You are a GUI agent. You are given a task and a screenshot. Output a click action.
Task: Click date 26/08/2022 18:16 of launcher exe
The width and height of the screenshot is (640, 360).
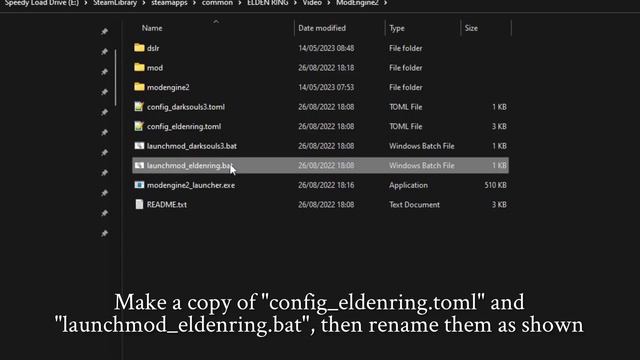click(x=326, y=185)
